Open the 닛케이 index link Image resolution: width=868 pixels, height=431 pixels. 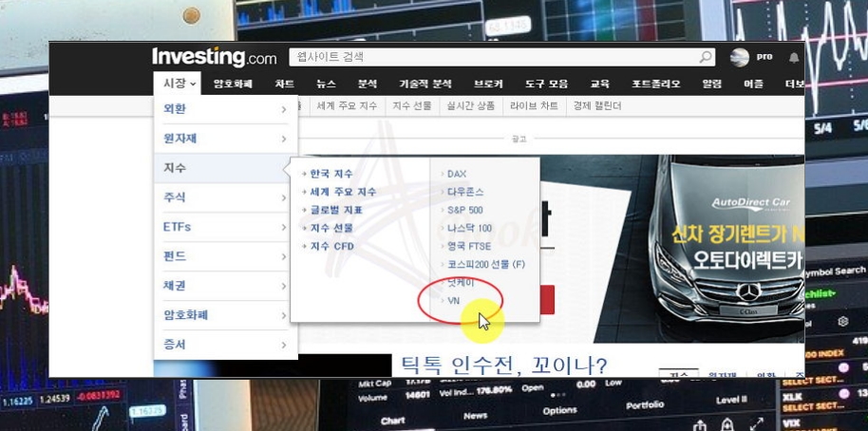pyautogui.click(x=461, y=283)
